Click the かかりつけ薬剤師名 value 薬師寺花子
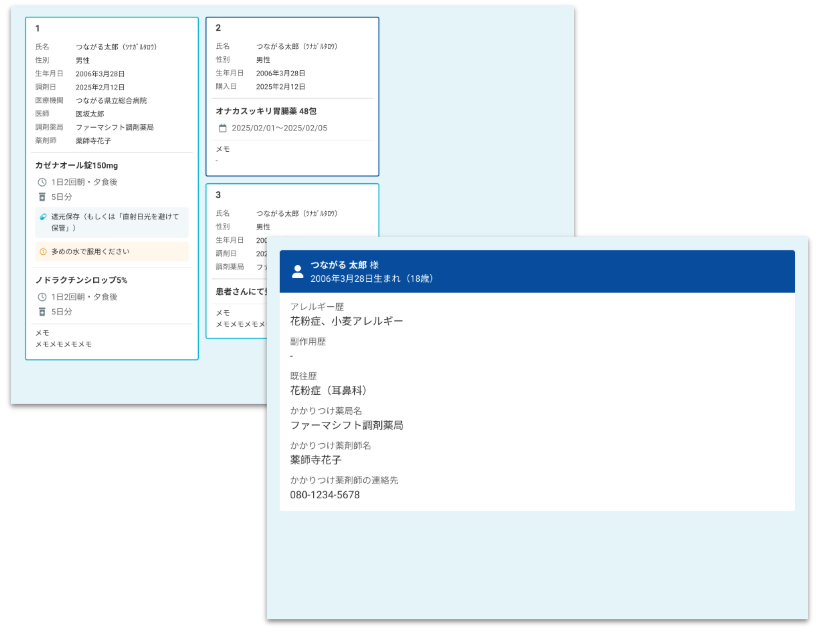818x634 pixels. coord(316,460)
